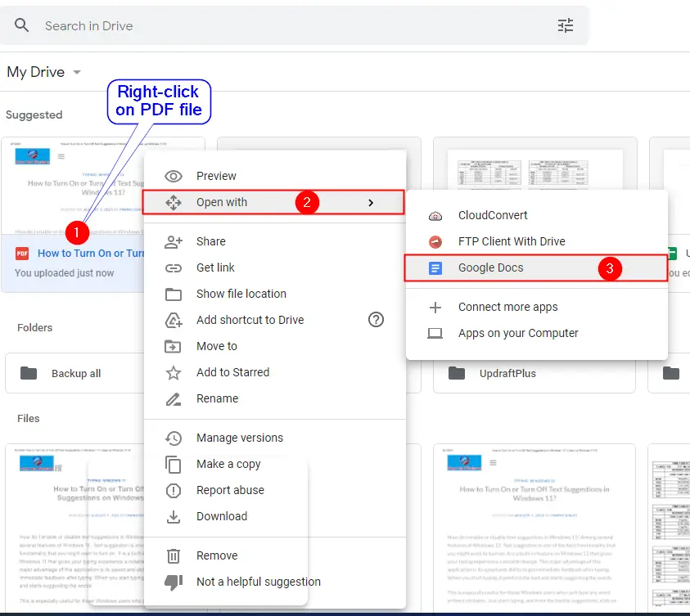Open the help question mark icon

376,320
